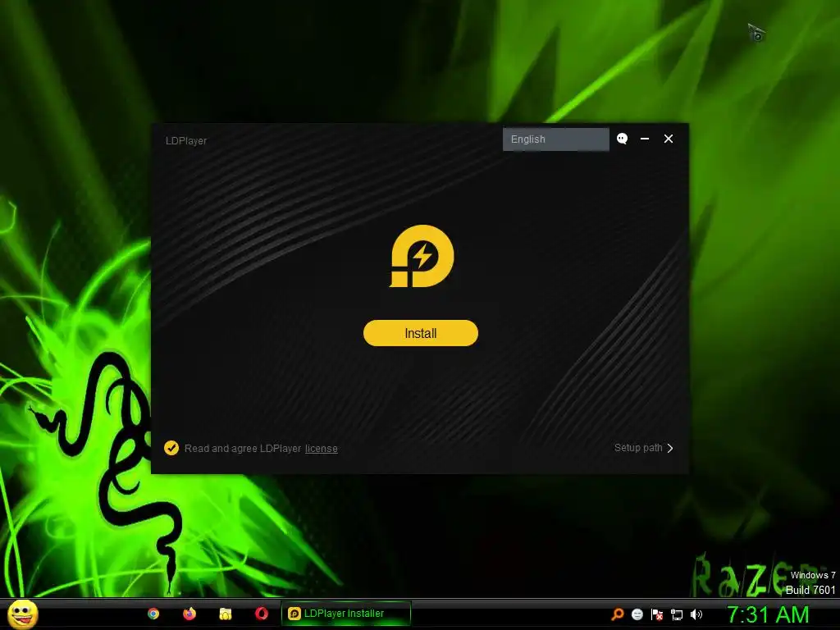
Task: Minimize the LDPlayer installer window
Action: pyautogui.click(x=645, y=139)
